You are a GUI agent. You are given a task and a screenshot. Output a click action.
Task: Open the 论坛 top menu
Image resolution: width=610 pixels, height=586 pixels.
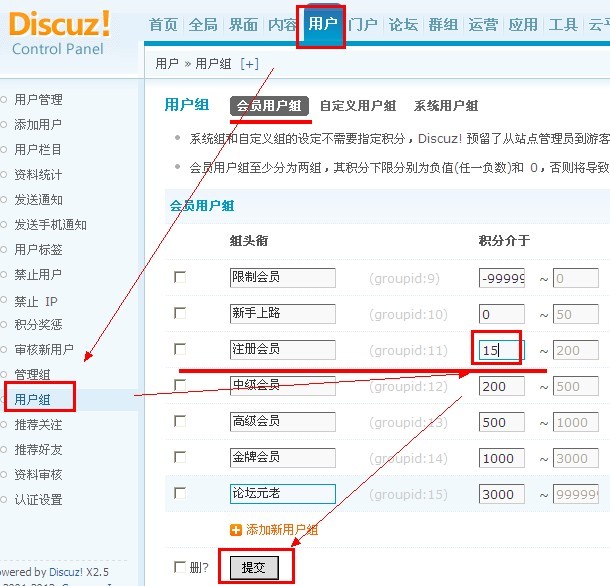pos(403,25)
